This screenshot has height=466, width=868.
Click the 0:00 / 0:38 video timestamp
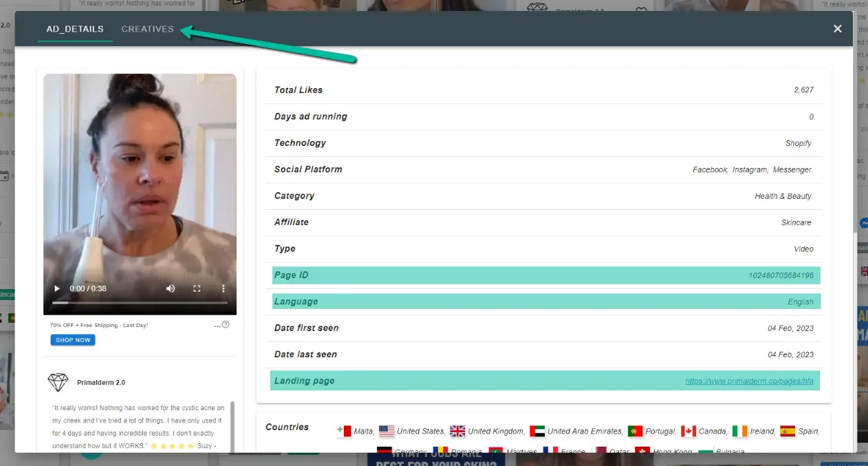(88, 288)
